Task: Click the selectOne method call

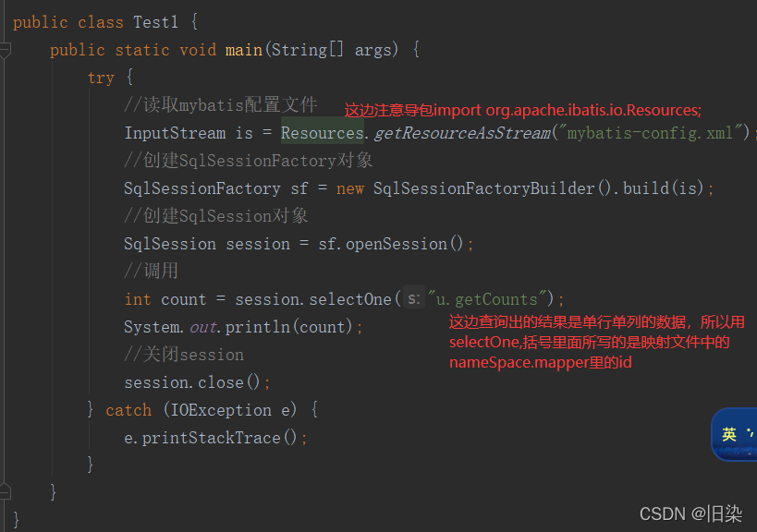Action: coord(350,299)
